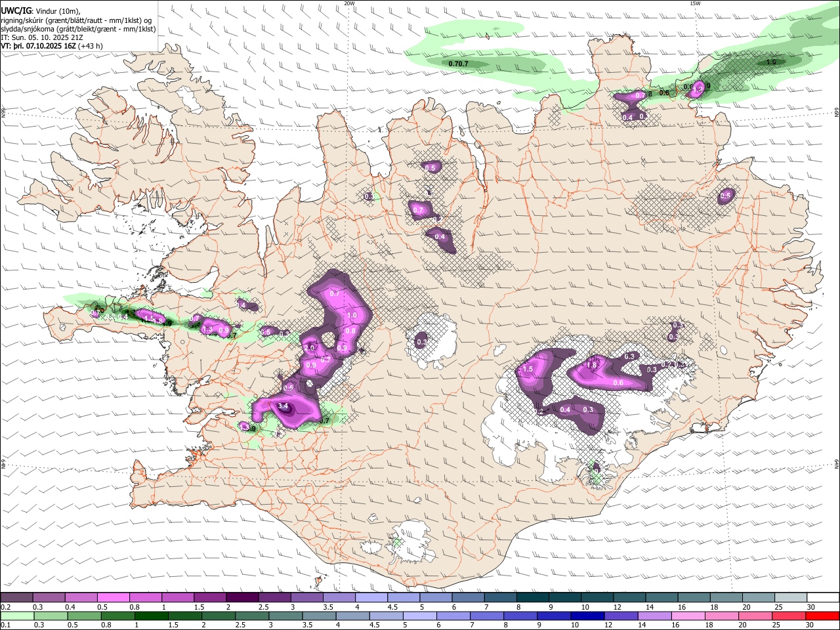Pick the 14 swatch in lower rain legend

click(654, 616)
